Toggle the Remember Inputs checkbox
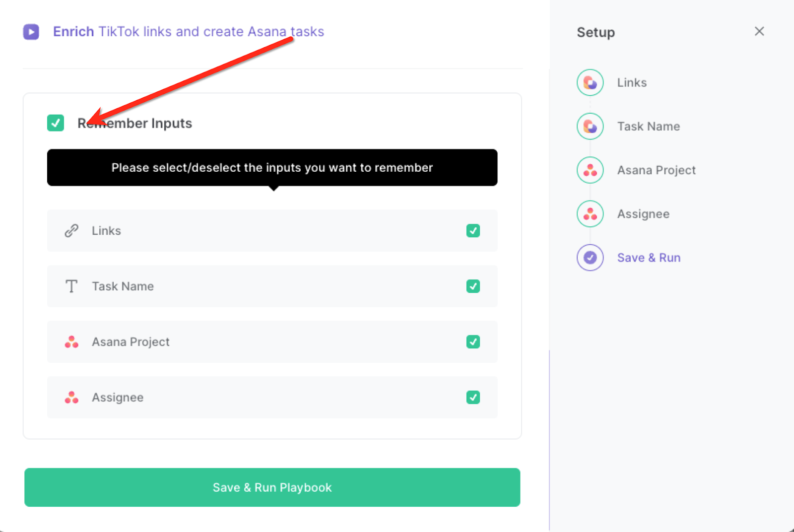Viewport: 794px width, 532px height. [56, 123]
